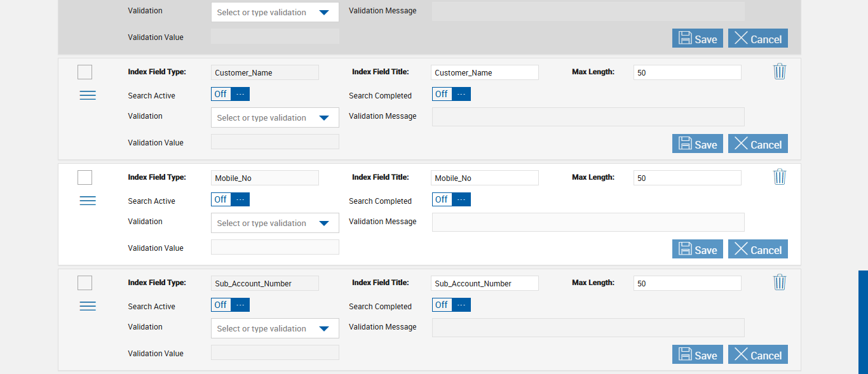The image size is (868, 374).
Task: Grab the drag handle for Customer_Name row
Action: 88,95
